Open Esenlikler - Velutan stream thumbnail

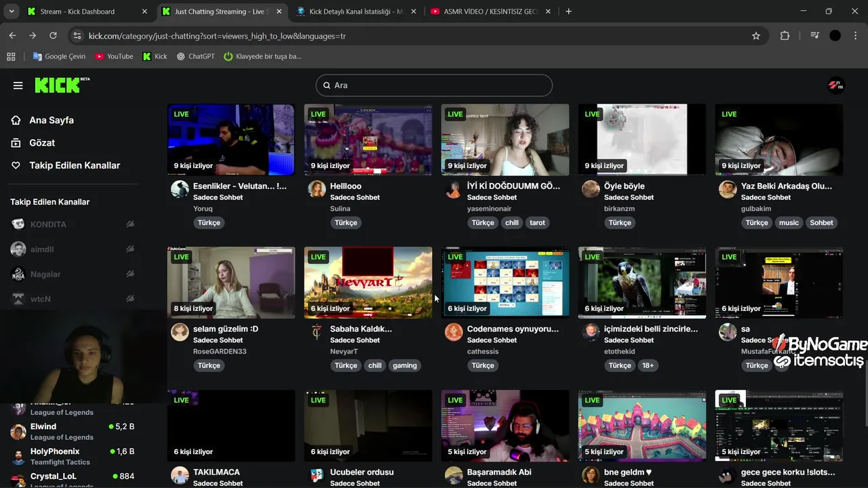point(231,140)
